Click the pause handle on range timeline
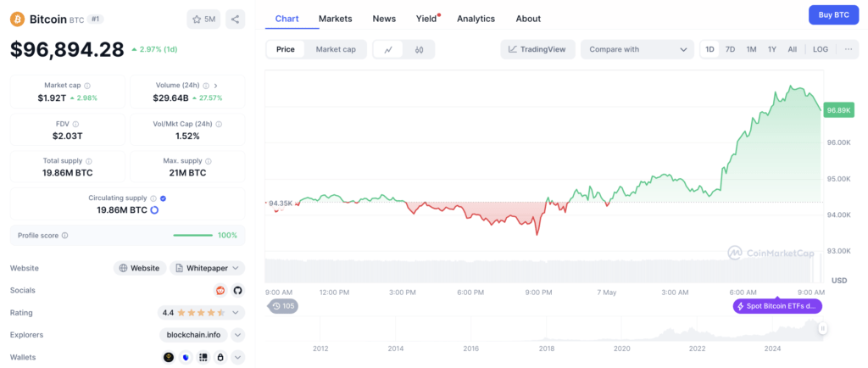The image size is (868, 368). tap(823, 329)
